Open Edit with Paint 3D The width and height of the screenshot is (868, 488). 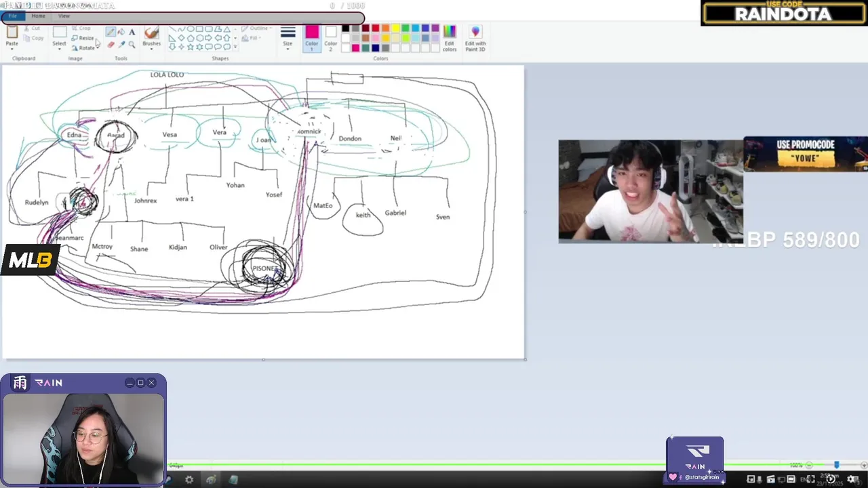coord(475,40)
